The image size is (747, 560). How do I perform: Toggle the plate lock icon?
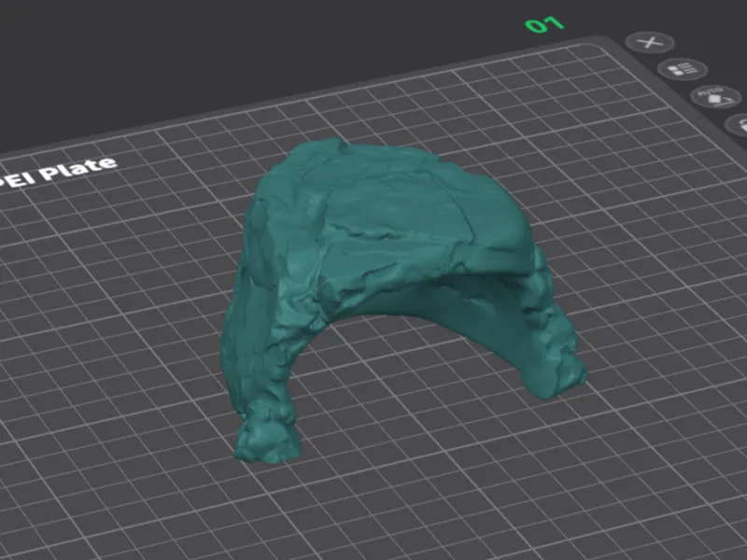pos(738,126)
